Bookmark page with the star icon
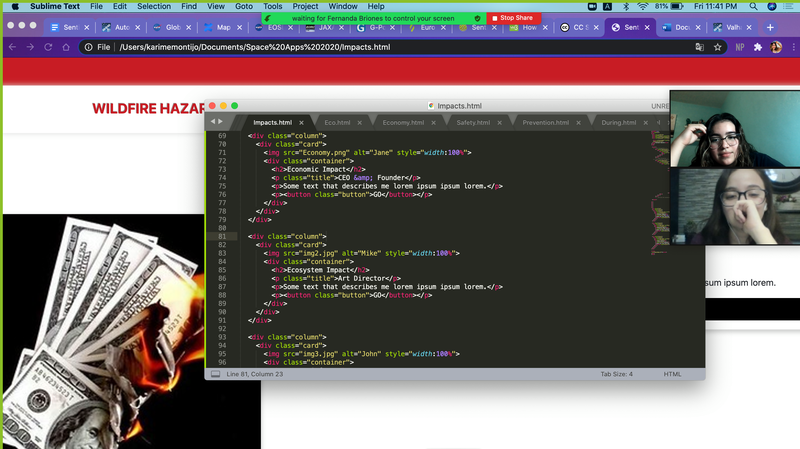 717,47
